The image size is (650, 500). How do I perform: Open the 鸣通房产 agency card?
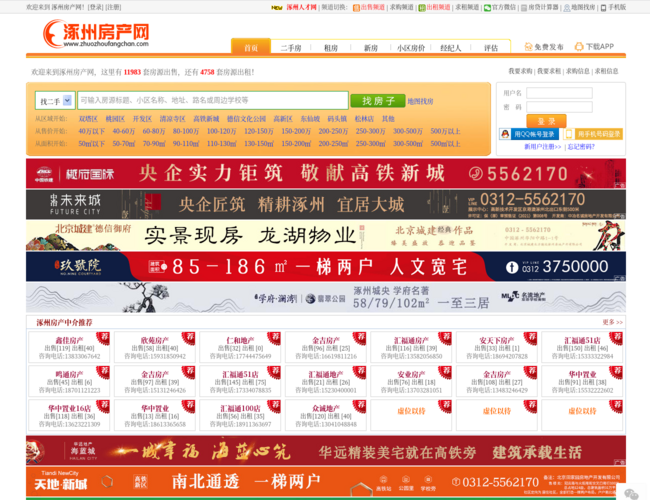[69, 381]
